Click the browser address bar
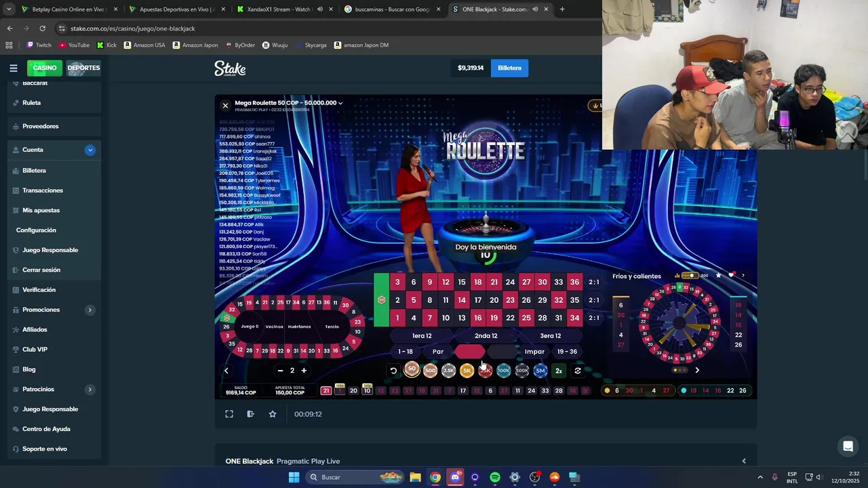868x488 pixels. [x=325, y=28]
